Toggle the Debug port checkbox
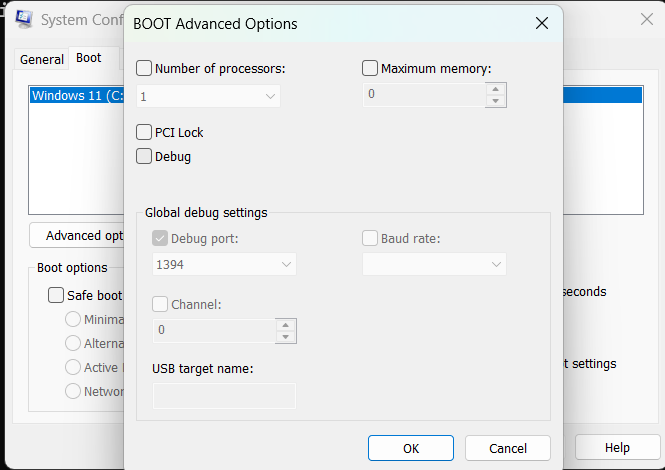Screen dimensions: 665x470 (x=160, y=238)
